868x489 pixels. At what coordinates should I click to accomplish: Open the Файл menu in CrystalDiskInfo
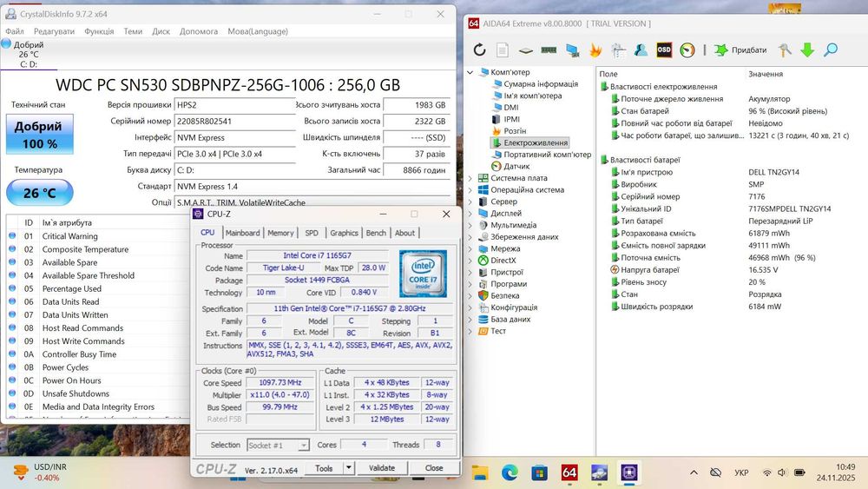point(15,31)
